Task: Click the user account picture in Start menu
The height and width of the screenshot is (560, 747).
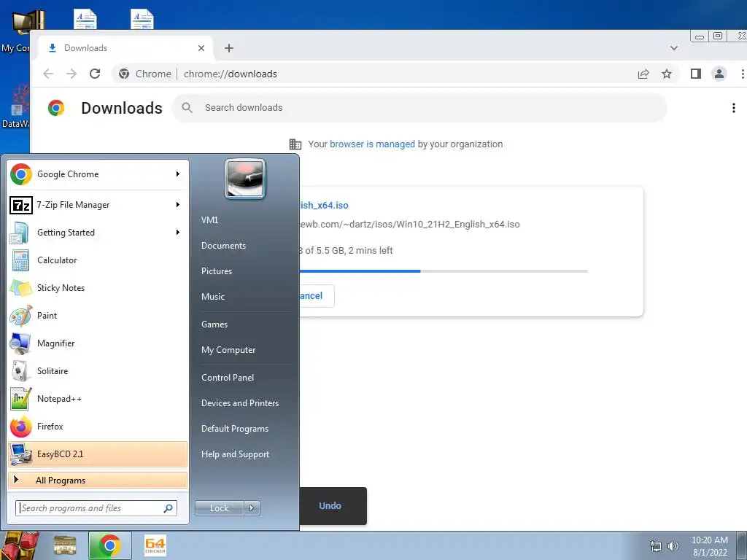Action: (x=245, y=179)
